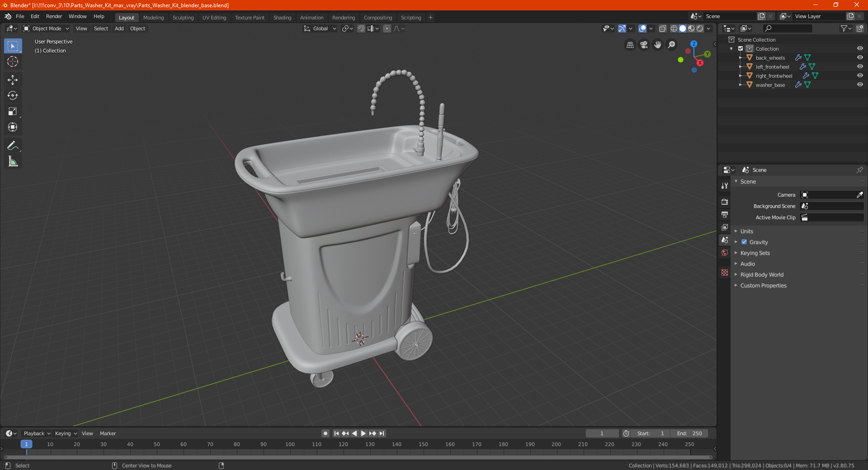Click the End frame field
This screenshot has height=470, width=868.
coord(689,433)
